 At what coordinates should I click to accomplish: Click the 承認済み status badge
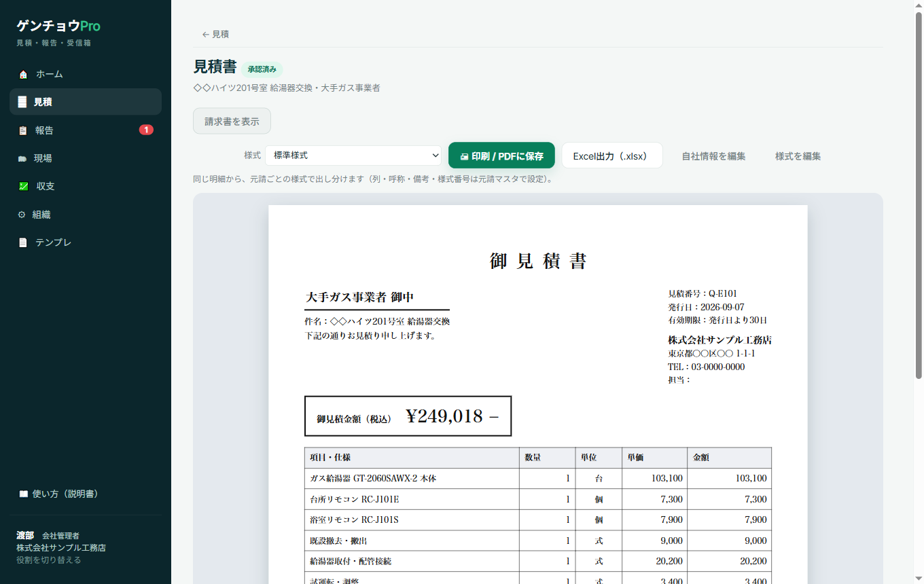click(x=262, y=69)
